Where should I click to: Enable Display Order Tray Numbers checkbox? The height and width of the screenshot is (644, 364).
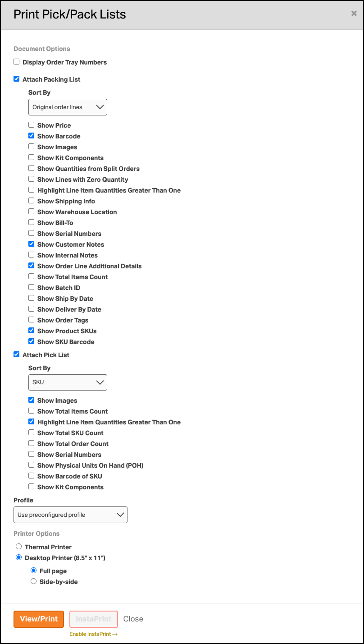point(17,62)
